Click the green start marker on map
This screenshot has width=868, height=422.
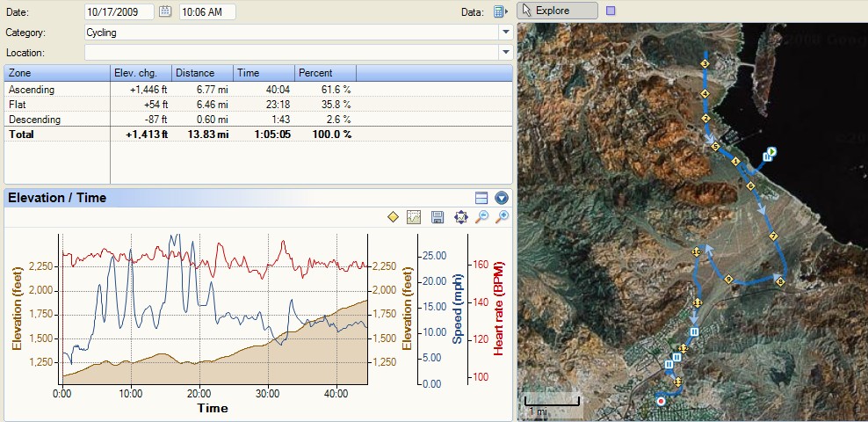[770, 152]
